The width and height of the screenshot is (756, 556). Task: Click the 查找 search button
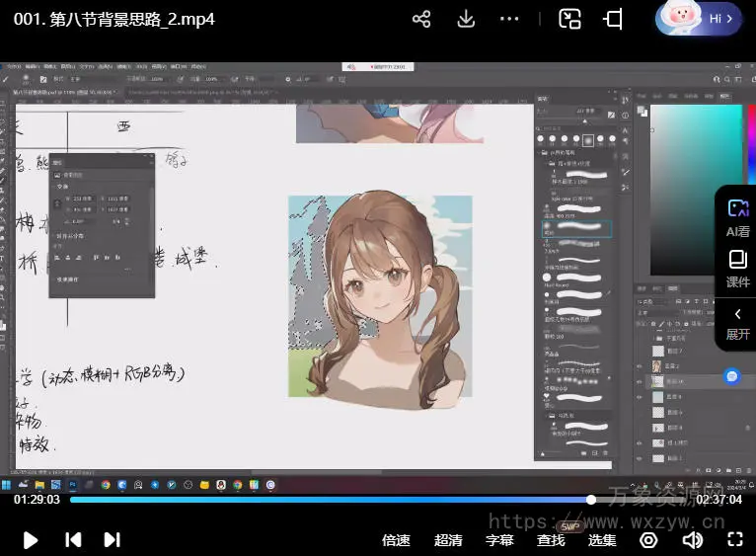pyautogui.click(x=551, y=540)
